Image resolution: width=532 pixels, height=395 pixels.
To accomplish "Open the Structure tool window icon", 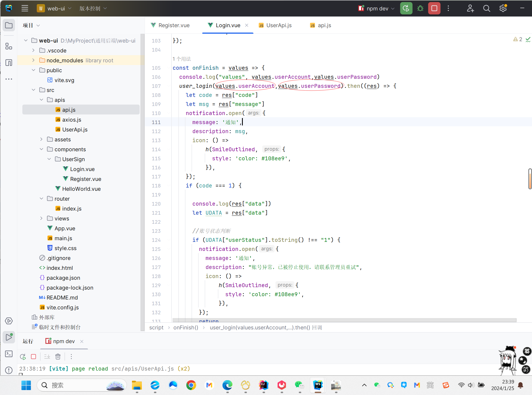I will coord(9,46).
